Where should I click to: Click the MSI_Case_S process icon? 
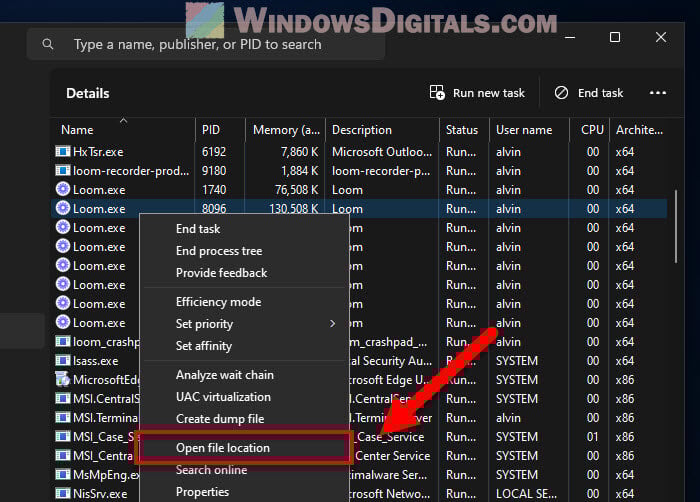pyautogui.click(x=62, y=436)
